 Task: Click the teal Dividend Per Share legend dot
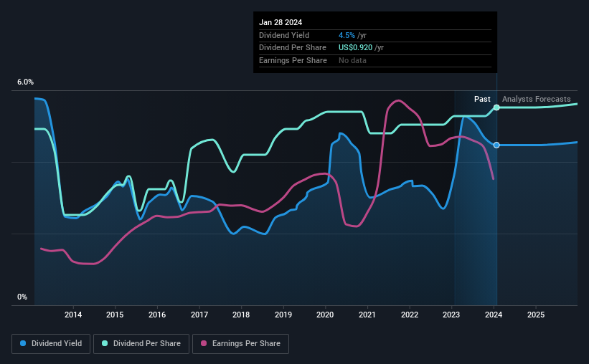click(105, 343)
